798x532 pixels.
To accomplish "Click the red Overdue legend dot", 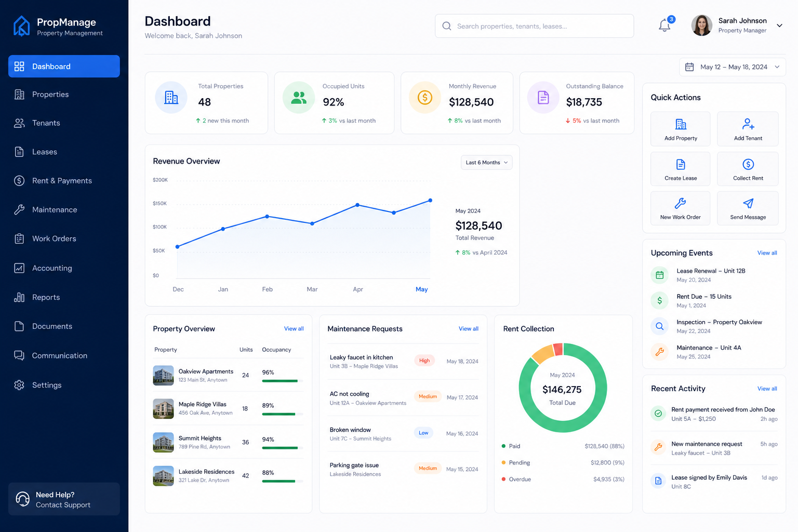I will (503, 479).
